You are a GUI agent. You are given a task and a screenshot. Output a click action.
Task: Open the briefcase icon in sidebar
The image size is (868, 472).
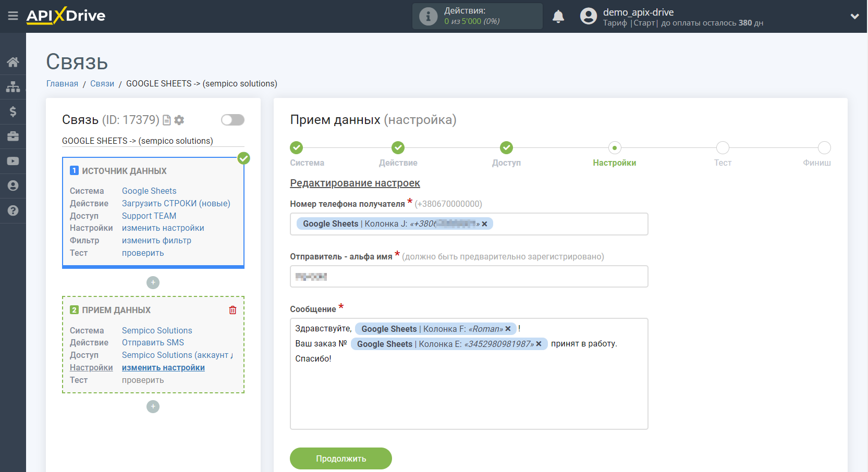point(13,136)
